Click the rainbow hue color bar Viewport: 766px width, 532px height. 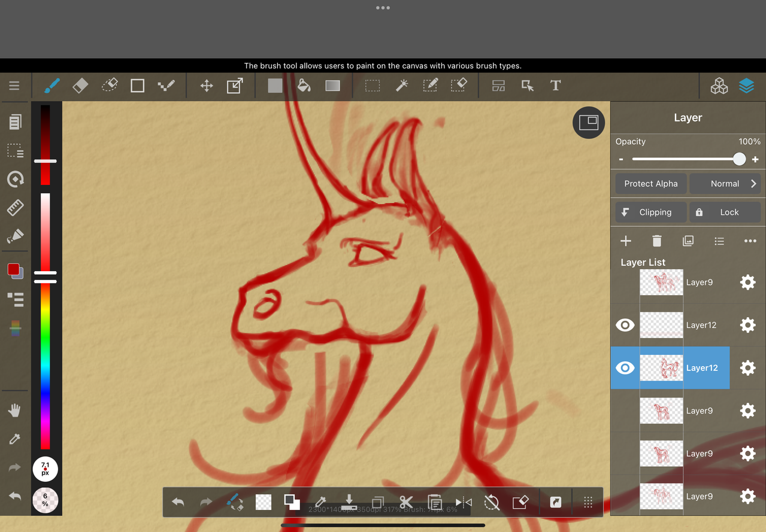point(45,367)
